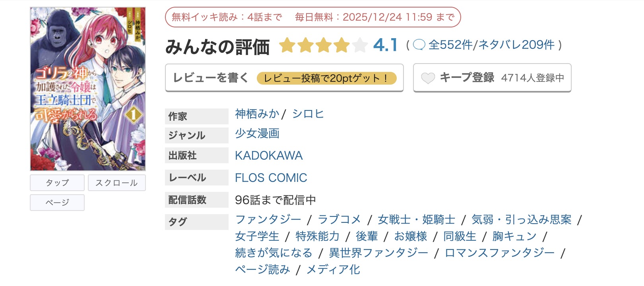This screenshot has width=644, height=286.
Task: Select the ページ reading mode option
Action: tap(57, 203)
